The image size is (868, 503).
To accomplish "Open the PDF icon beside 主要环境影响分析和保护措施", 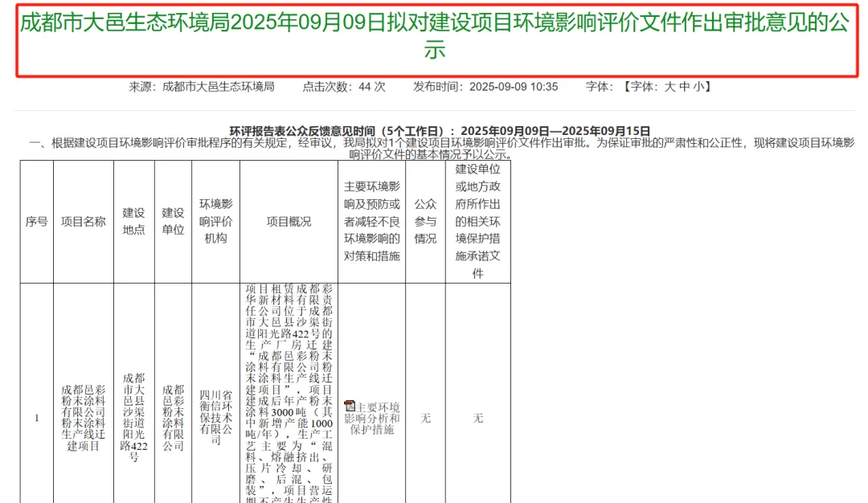I will coord(350,406).
